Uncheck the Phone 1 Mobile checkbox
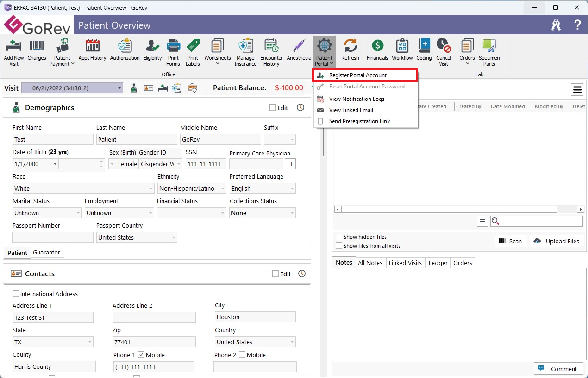The image size is (588, 378). pos(141,355)
